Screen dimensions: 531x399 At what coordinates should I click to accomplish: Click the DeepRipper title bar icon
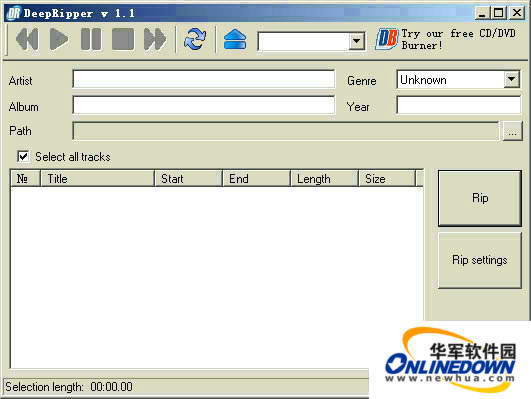tap(14, 14)
